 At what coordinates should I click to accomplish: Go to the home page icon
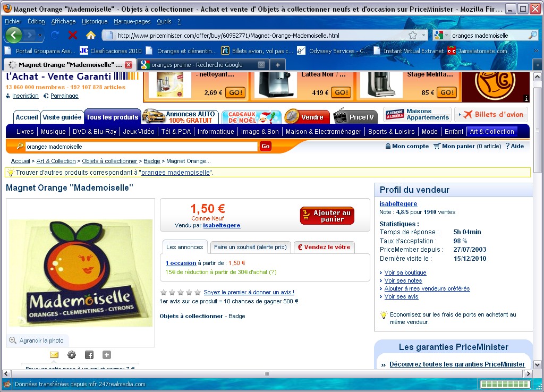(x=90, y=35)
